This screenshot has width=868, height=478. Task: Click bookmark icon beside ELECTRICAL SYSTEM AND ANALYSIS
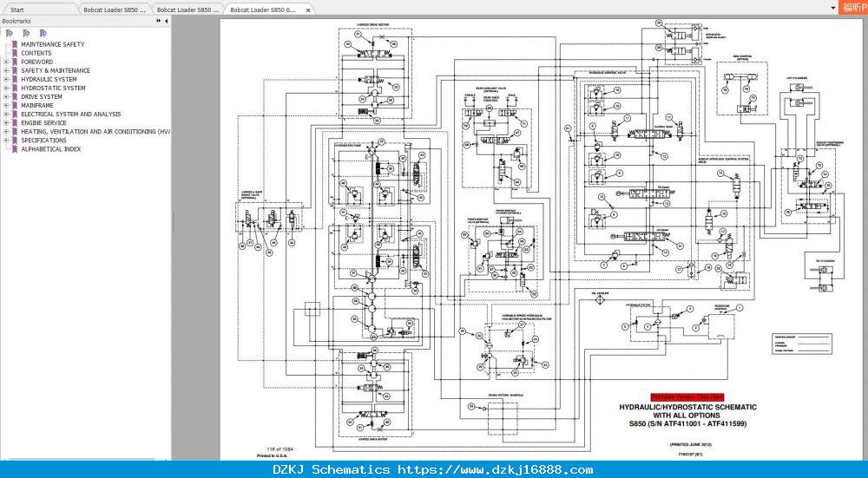click(15, 114)
